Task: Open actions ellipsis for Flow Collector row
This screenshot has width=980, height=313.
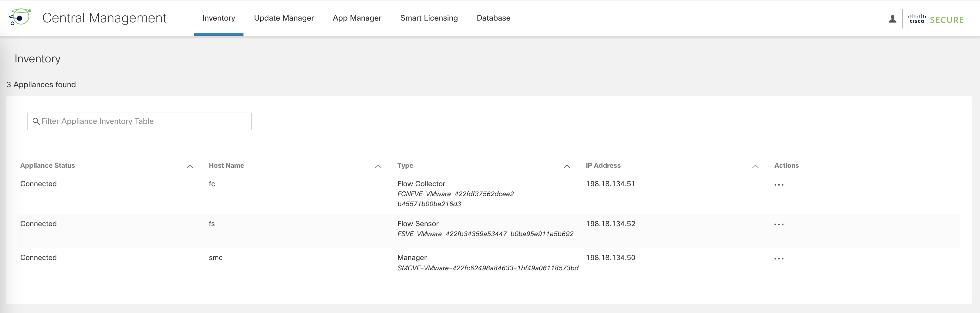Action: click(x=779, y=185)
